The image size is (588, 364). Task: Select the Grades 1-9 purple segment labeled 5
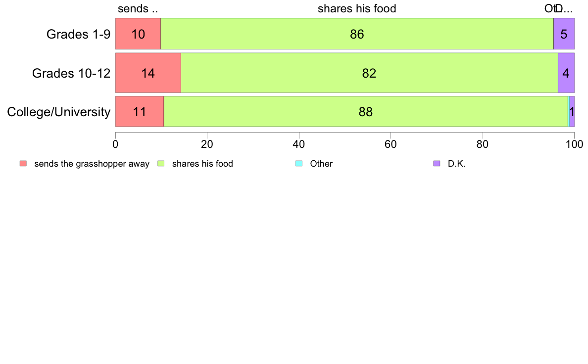pos(564,34)
